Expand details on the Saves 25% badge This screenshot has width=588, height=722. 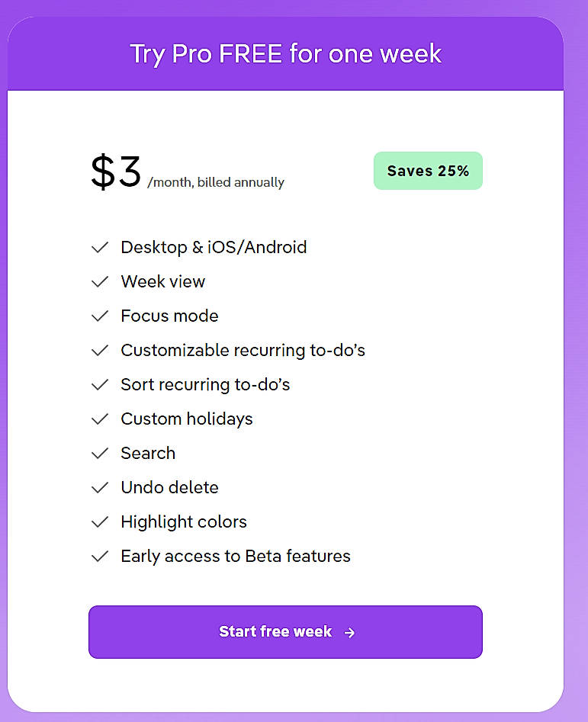click(x=428, y=171)
